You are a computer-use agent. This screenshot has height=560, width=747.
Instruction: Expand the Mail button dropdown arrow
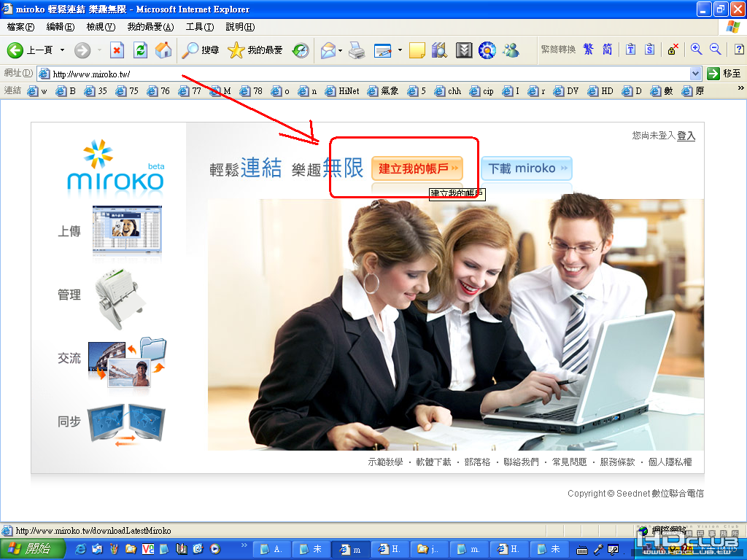click(x=340, y=50)
